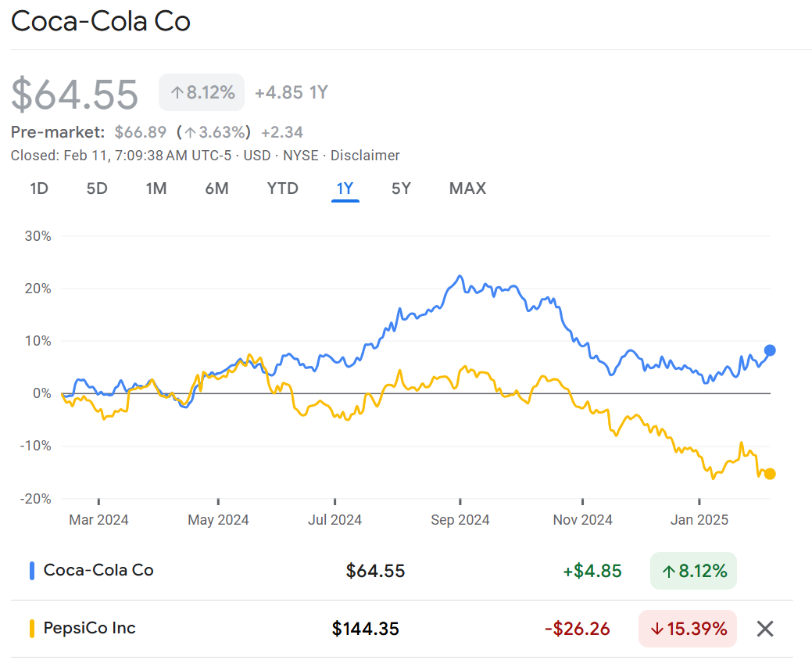Click the red 15.39% down badge
The width and height of the screenshot is (812, 667).
click(x=688, y=628)
